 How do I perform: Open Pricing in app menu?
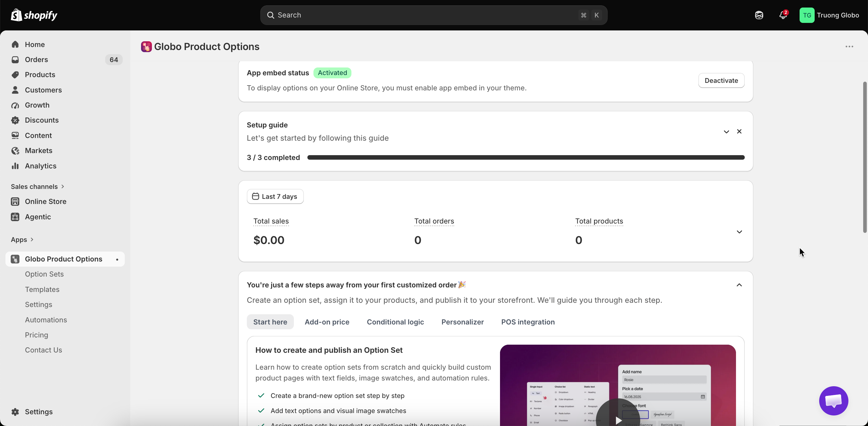point(36,335)
